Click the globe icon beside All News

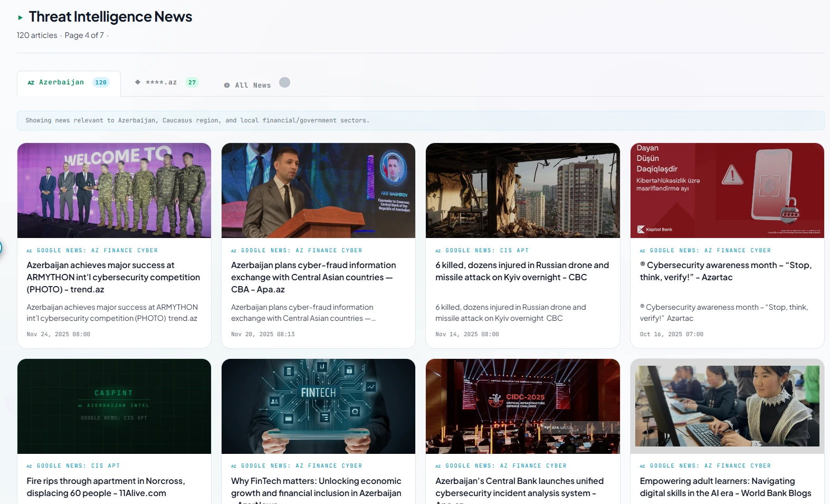pos(227,85)
